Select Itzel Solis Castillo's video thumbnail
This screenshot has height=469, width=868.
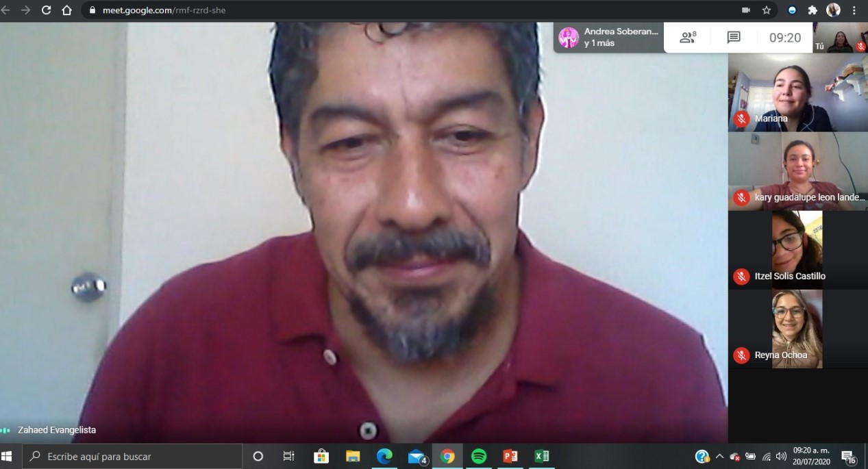[x=798, y=250]
